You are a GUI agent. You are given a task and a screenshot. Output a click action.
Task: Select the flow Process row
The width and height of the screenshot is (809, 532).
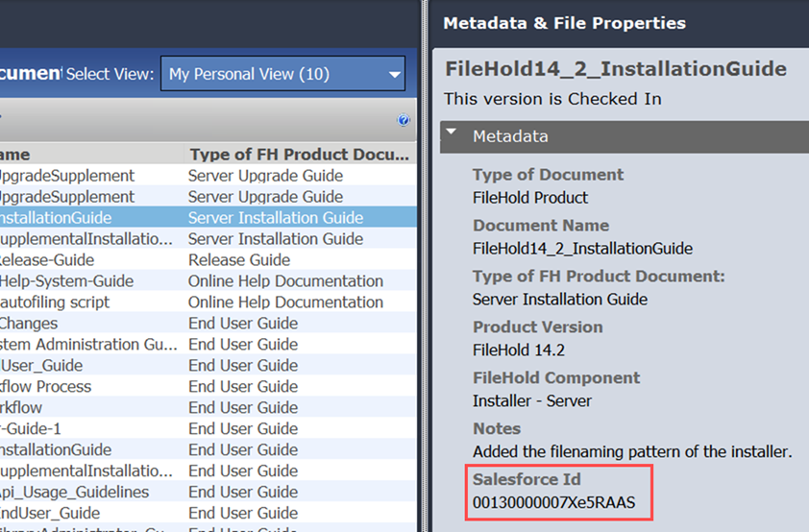point(208,387)
